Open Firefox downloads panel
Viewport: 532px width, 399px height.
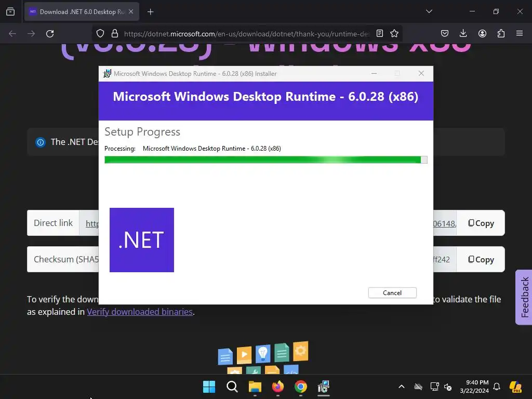(463, 34)
